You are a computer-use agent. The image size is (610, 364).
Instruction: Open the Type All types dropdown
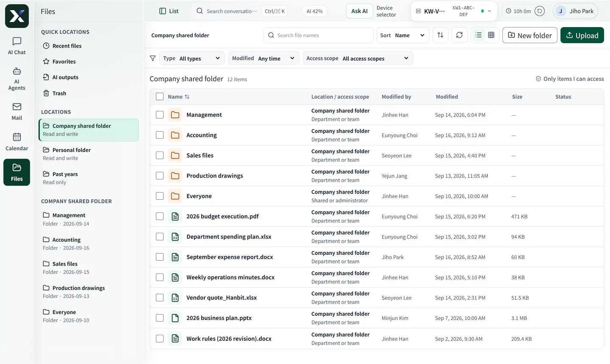click(192, 58)
